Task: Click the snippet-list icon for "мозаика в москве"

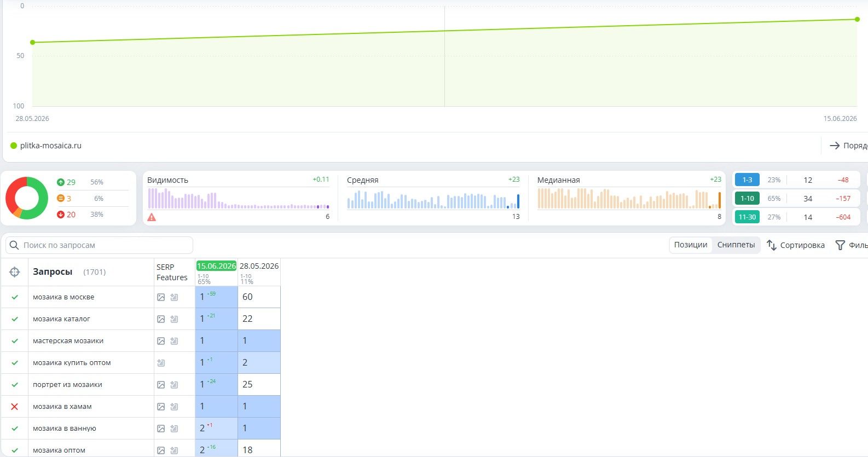Action: [174, 297]
